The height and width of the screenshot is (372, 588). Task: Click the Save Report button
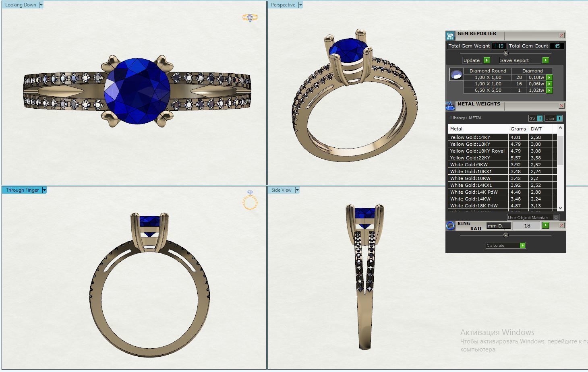tap(520, 60)
